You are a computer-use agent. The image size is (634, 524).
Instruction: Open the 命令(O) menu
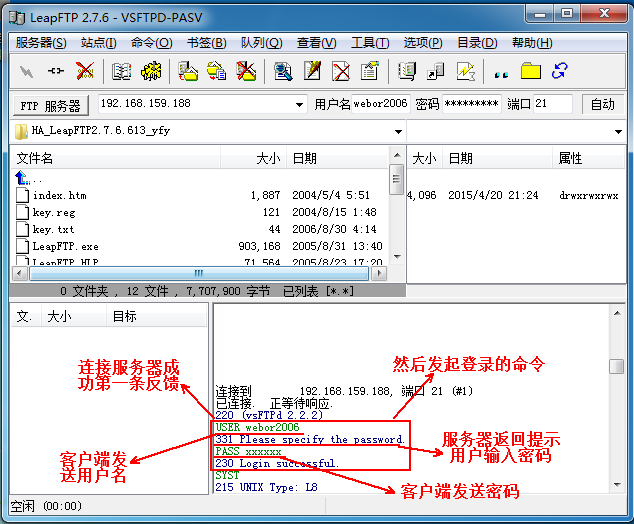click(152, 43)
